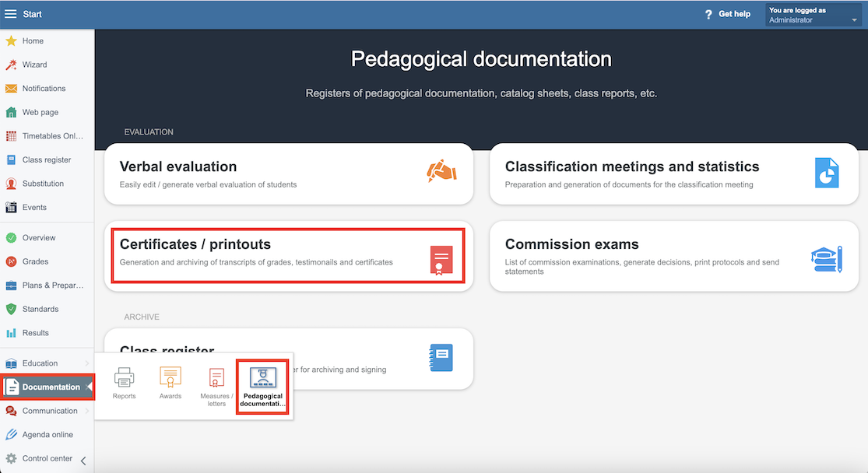Open Measures / letters icon
868x473 pixels.
point(216,379)
